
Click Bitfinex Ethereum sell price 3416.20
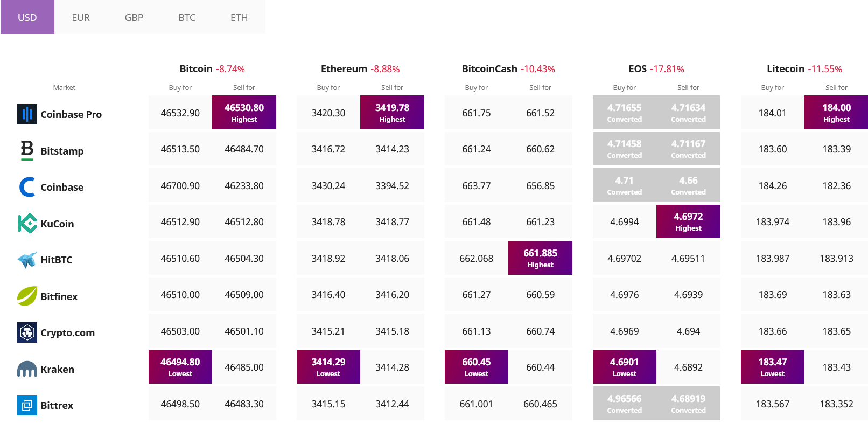point(392,294)
